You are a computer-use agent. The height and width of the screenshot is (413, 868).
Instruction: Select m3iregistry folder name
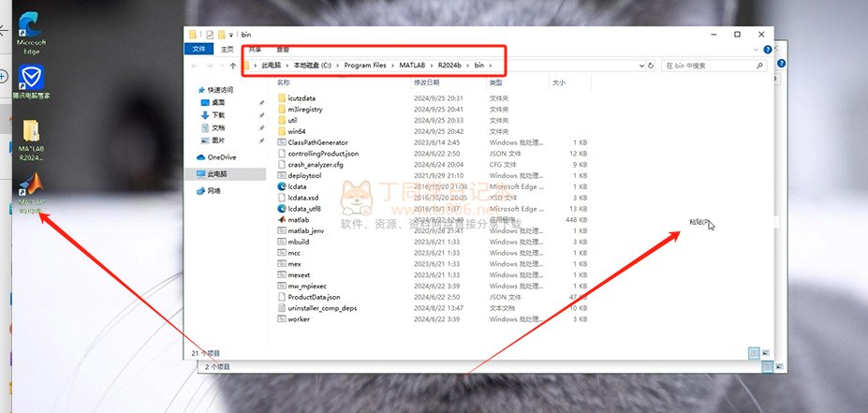305,109
